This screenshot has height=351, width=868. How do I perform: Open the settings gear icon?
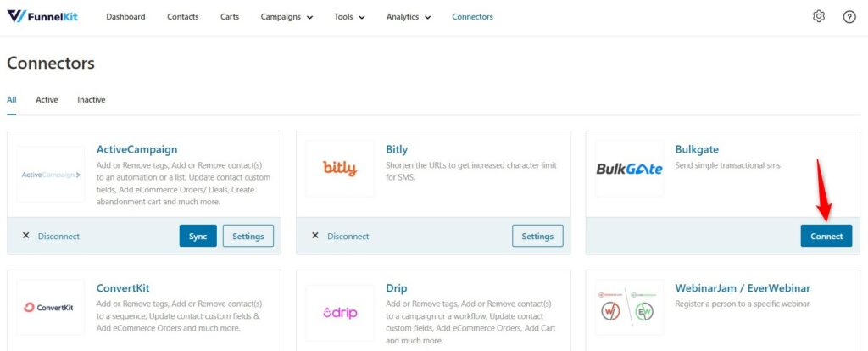pyautogui.click(x=818, y=17)
